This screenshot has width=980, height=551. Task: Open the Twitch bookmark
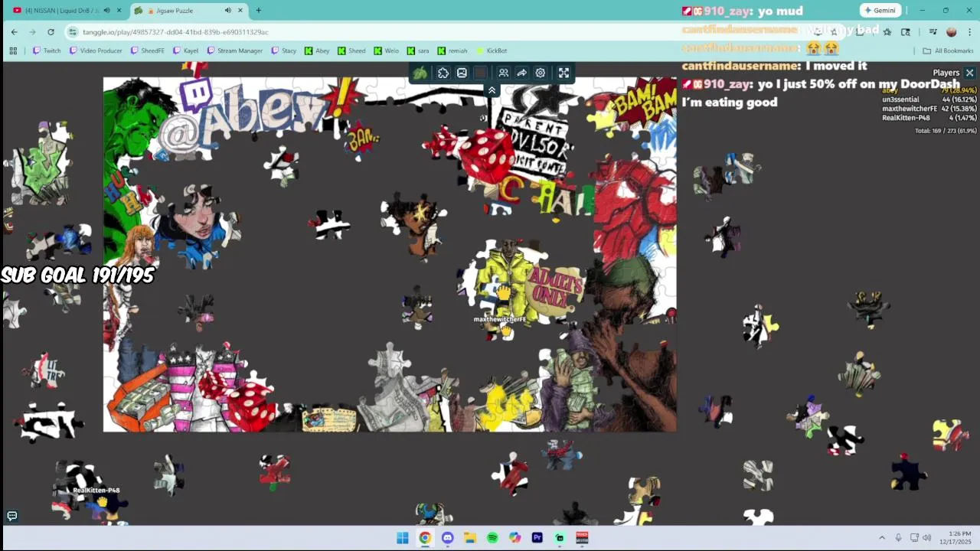pyautogui.click(x=47, y=51)
